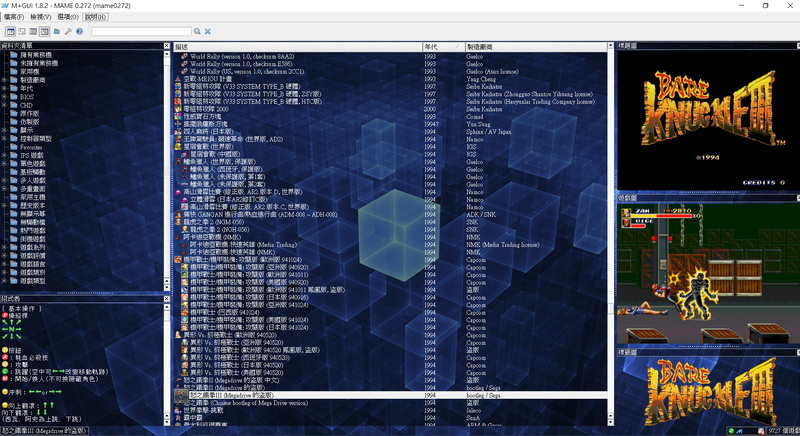
Task: Select the 擁有業務機 folder
Action: click(31, 55)
